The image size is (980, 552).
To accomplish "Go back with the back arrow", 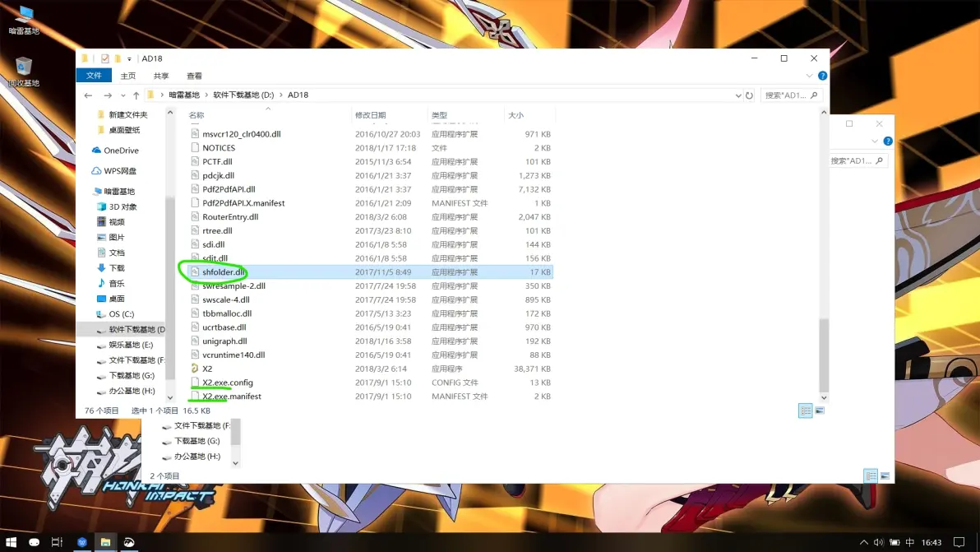I will tap(88, 95).
